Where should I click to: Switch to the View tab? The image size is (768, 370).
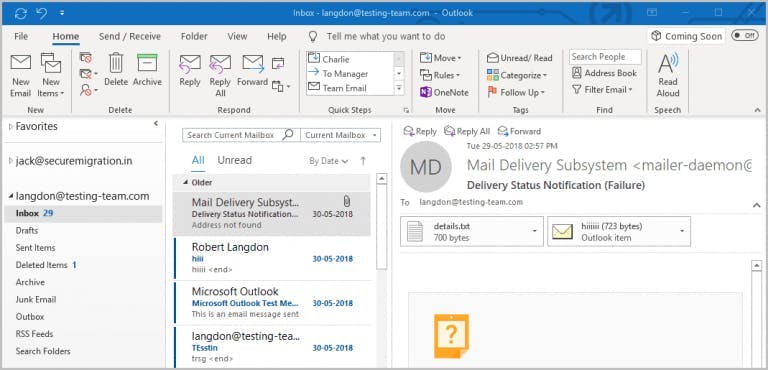pos(237,36)
